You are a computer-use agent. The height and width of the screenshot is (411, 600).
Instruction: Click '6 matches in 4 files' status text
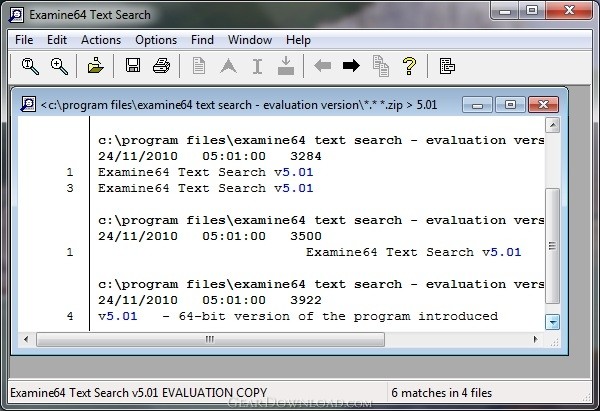(x=441, y=393)
